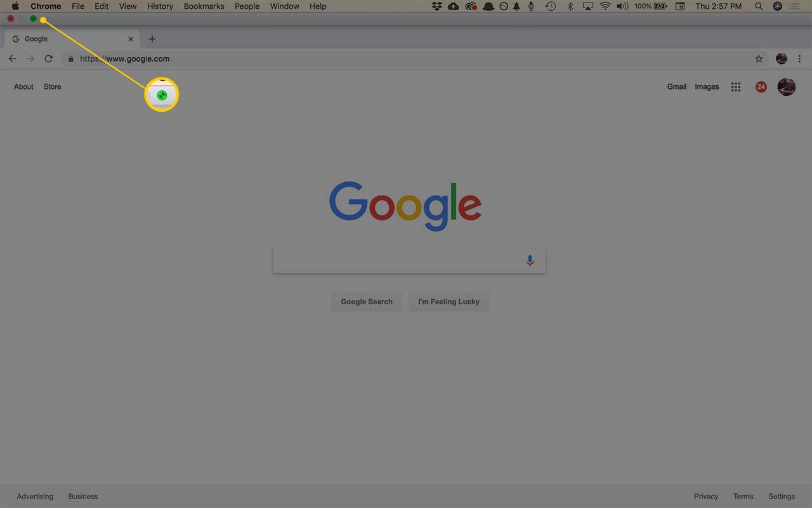Open the History menu
812x508 pixels.
[x=160, y=6]
